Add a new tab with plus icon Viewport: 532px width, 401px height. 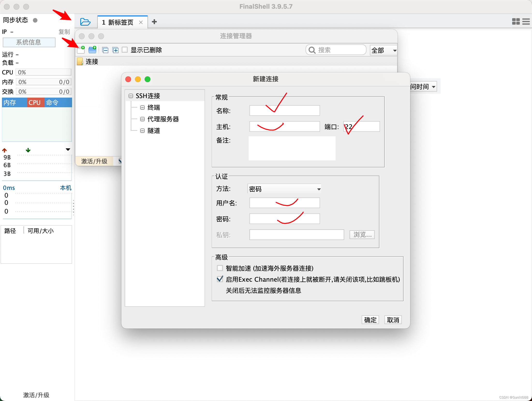154,22
